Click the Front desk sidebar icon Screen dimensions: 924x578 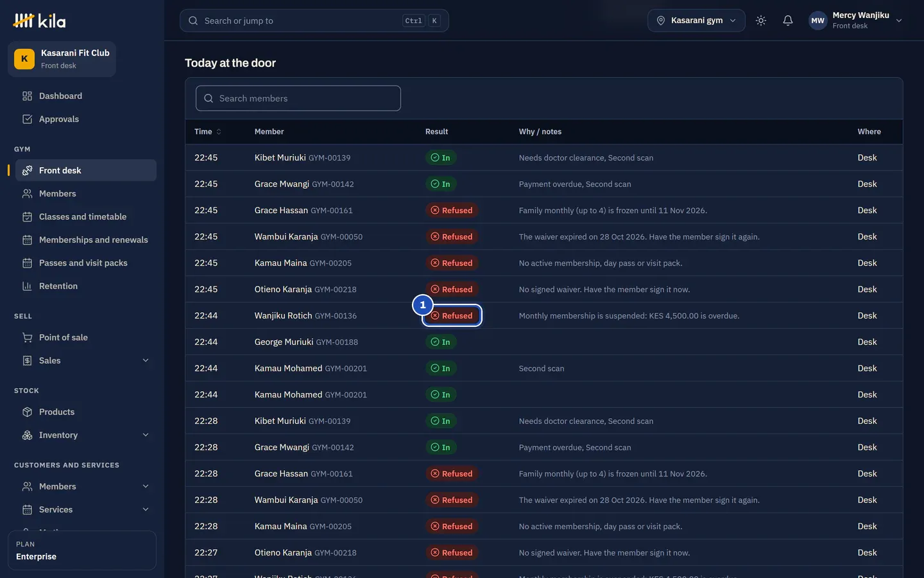coord(27,171)
